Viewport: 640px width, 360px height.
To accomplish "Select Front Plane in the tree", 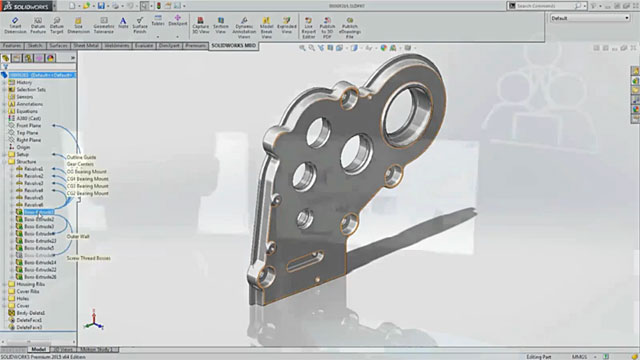I will (29, 126).
